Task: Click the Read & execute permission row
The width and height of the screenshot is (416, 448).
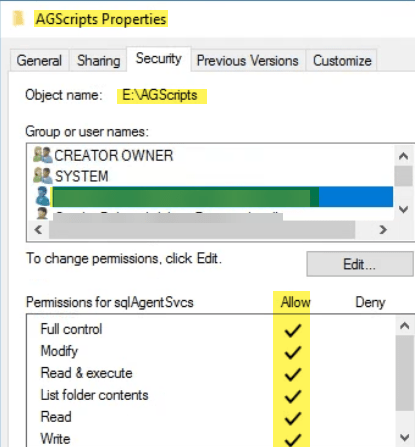Action: pyautogui.click(x=210, y=373)
